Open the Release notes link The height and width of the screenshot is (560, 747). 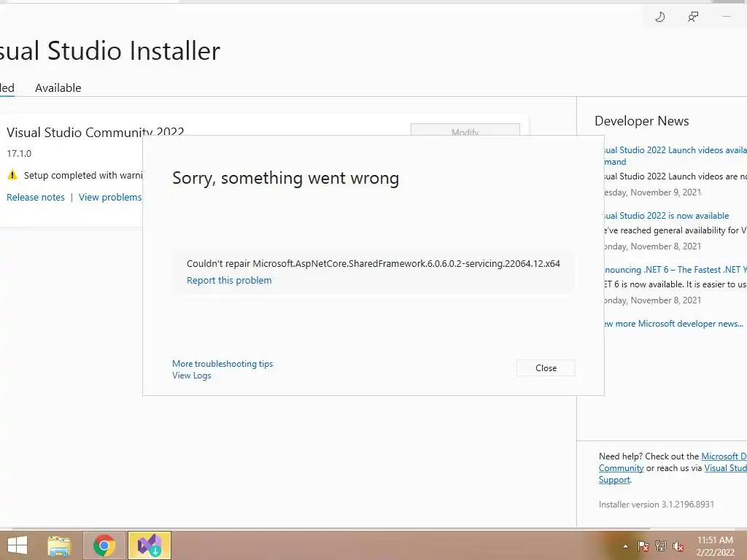click(36, 197)
